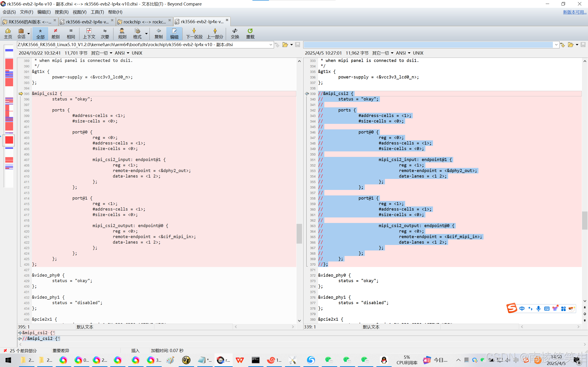Image resolution: width=588 pixels, height=367 pixels.
Task: Toggle Show Differences (差别) filter
Action: [55, 33]
